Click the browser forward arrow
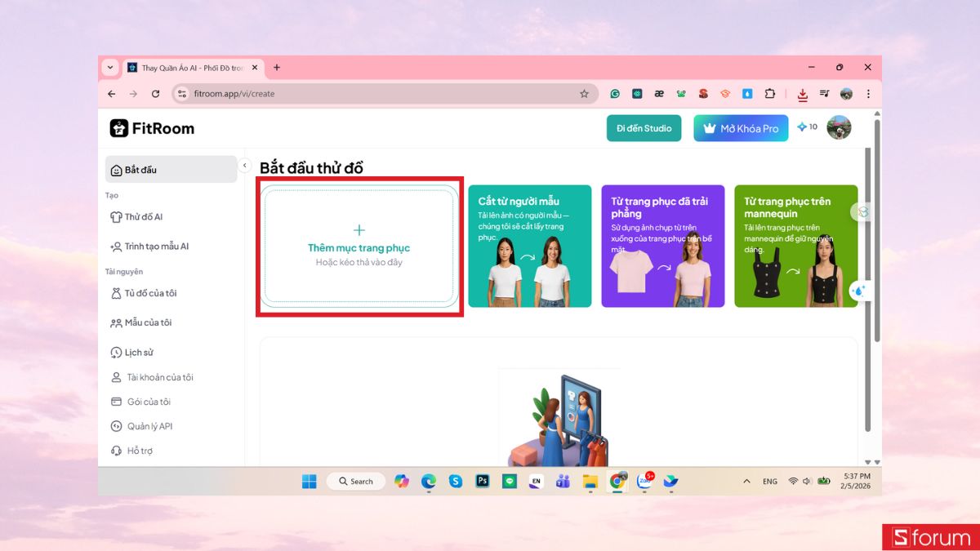The image size is (980, 551). [x=133, y=94]
